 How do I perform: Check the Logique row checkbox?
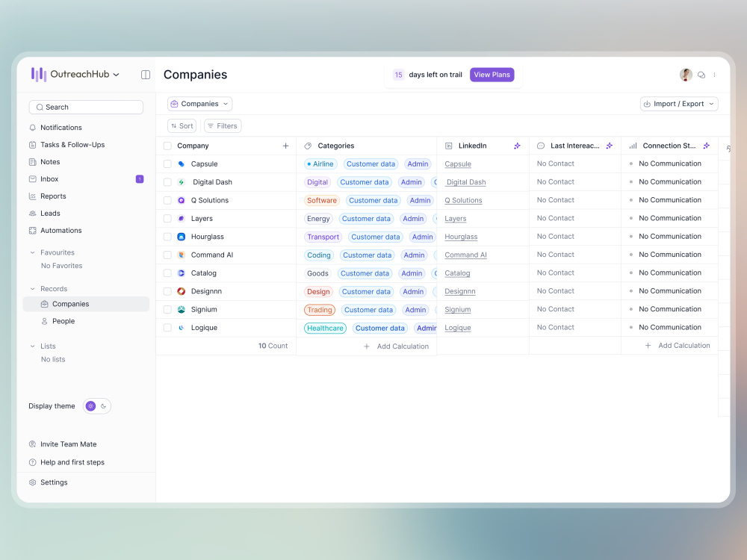pos(167,328)
